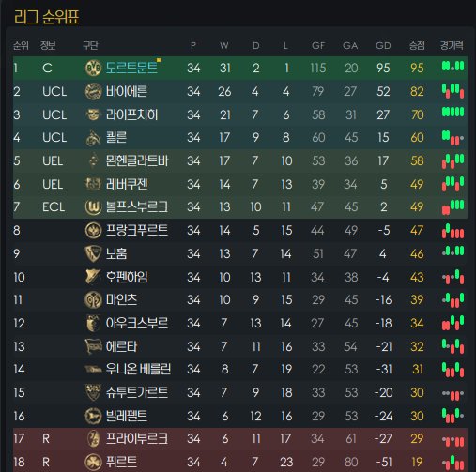Open the Wolfsburg W crest
476x472 pixels.
pyautogui.click(x=93, y=206)
